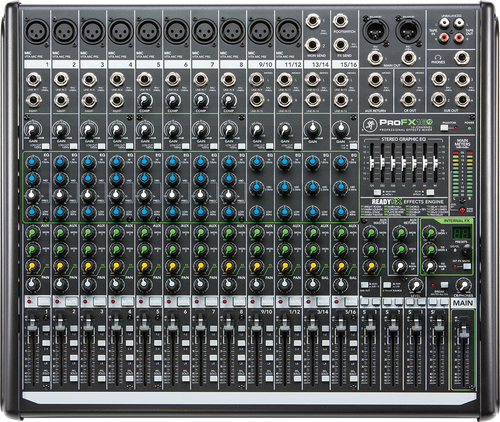The image size is (500, 422).
Task: Mute channel 7 with its Mute button
Action: point(211,301)
